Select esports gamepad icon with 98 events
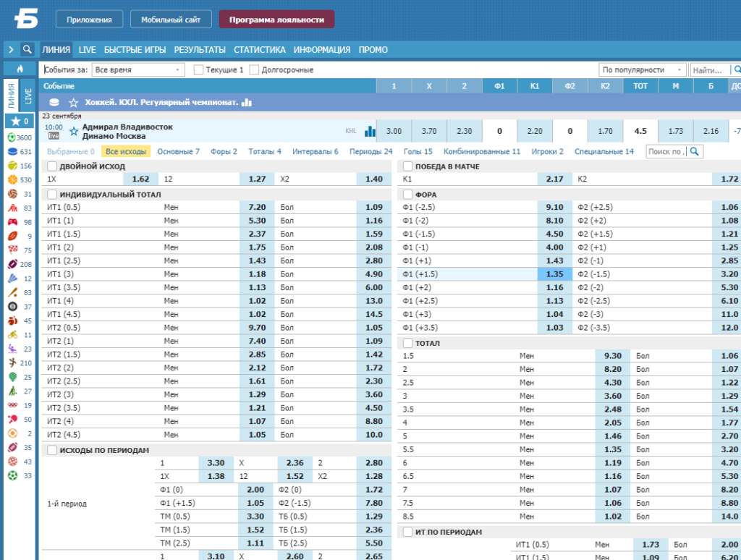 pyautogui.click(x=12, y=221)
